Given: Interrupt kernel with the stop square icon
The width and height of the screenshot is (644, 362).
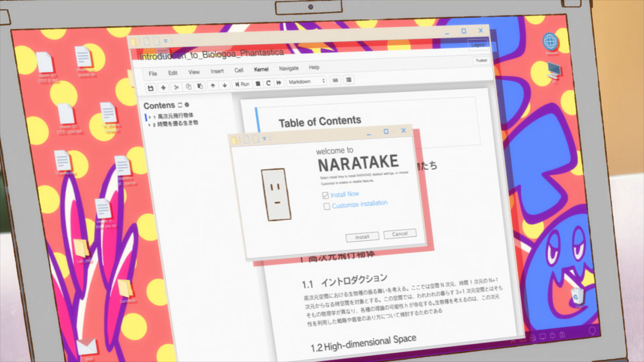Looking at the screenshot, I should click(x=258, y=83).
